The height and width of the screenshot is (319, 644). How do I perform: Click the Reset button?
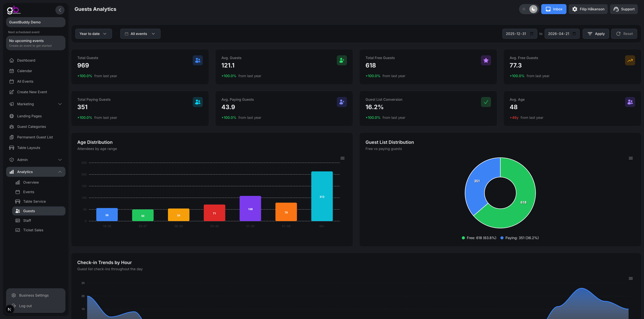click(624, 33)
